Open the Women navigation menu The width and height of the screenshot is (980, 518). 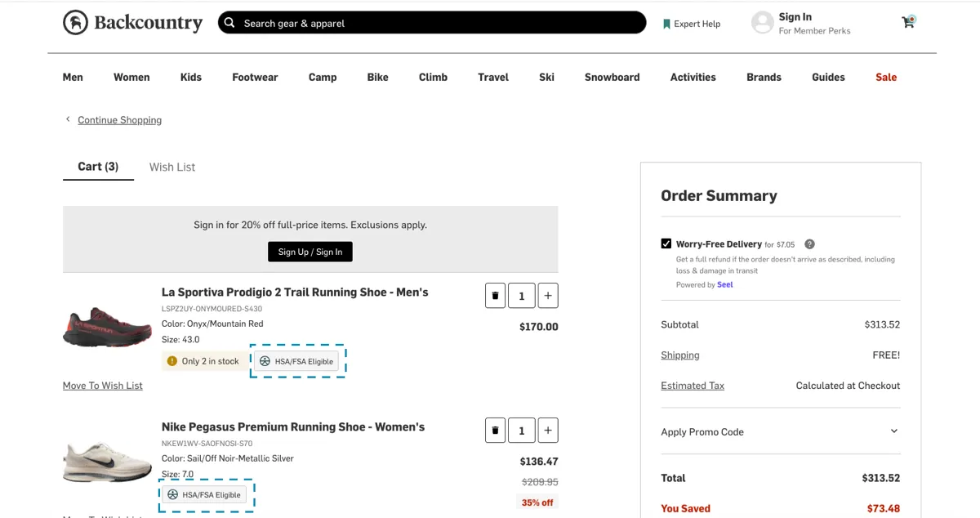click(x=131, y=77)
